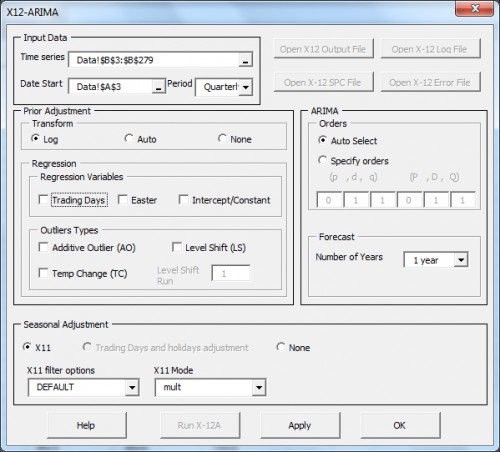
Task: Enable the Temp Change (TC) checkbox
Action: tap(44, 273)
